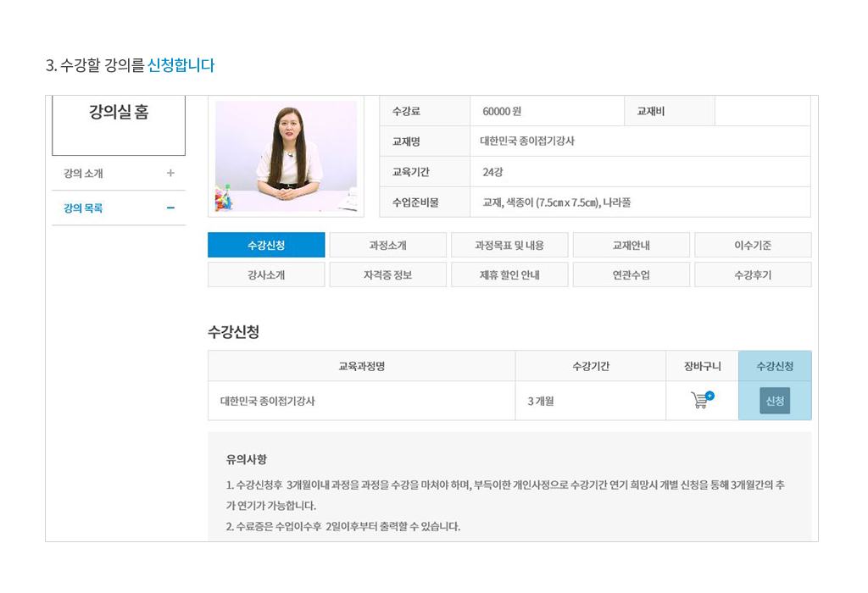868x593 pixels.
Task: Collapse the 강의 목록 minus icon
Action: [170, 208]
